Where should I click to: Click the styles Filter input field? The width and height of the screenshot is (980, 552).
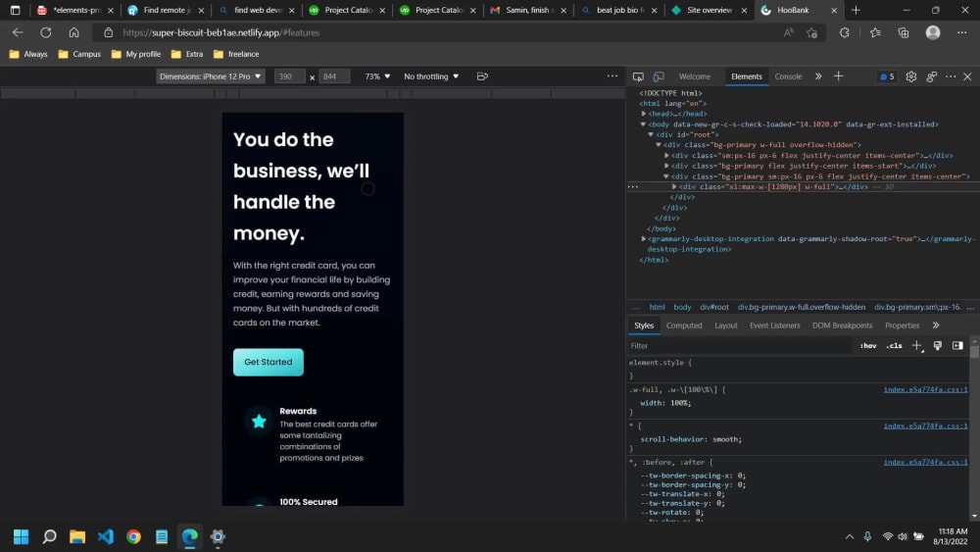click(739, 346)
